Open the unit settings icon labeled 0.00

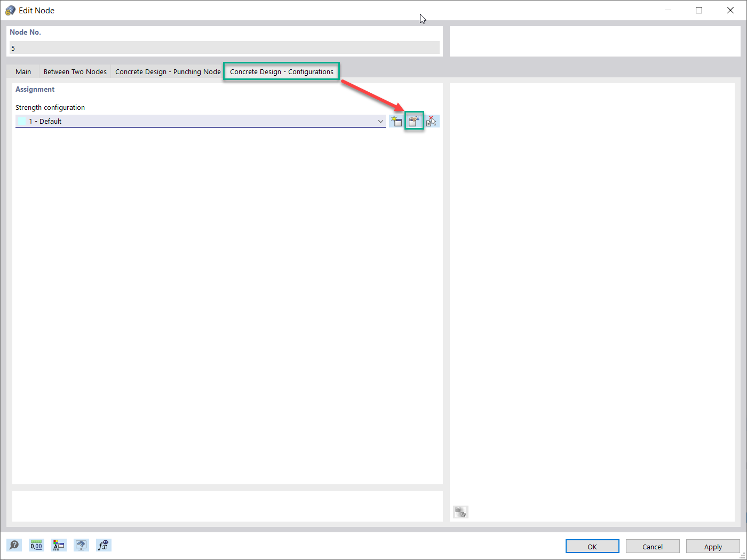click(x=36, y=545)
